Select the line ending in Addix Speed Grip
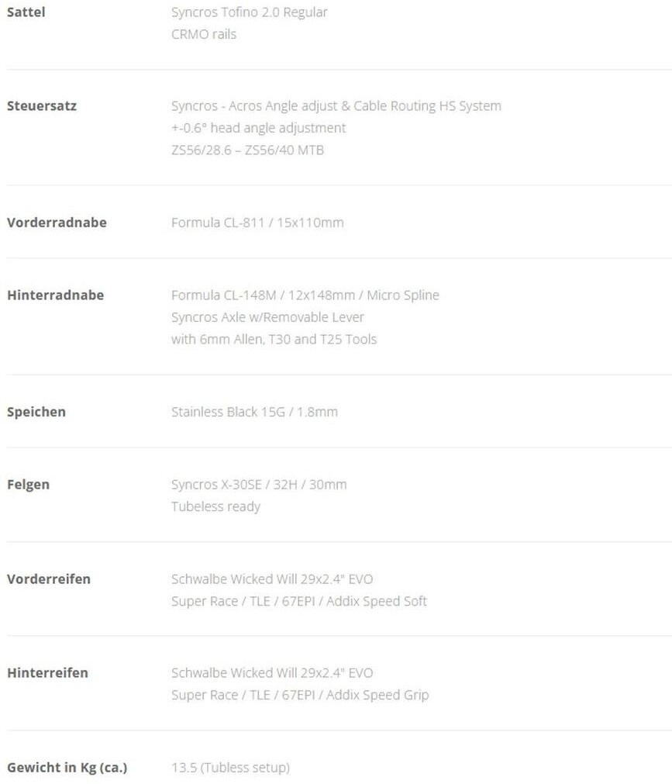The height and width of the screenshot is (784, 672). [299, 695]
